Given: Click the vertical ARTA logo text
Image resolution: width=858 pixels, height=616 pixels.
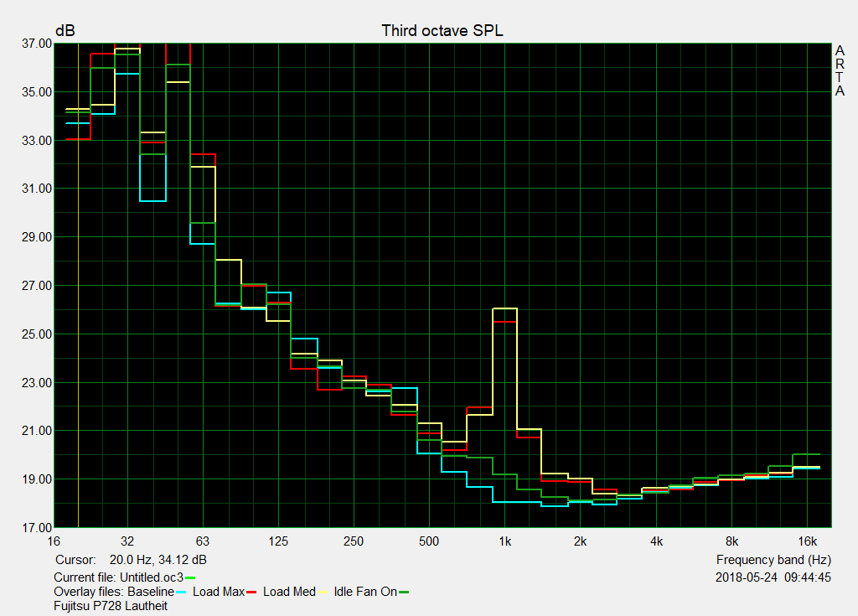Looking at the screenshot, I should coord(840,71).
